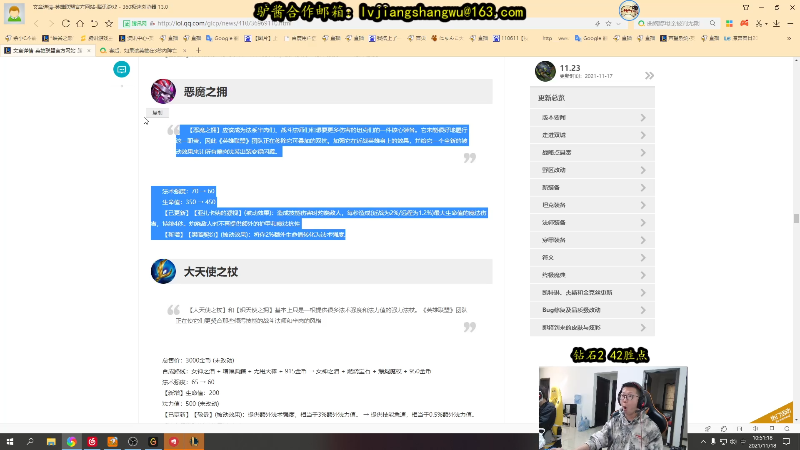Viewport: 800px width, 450px height.
Task: Click the teal comment bubble icon on the page
Action: click(121, 69)
